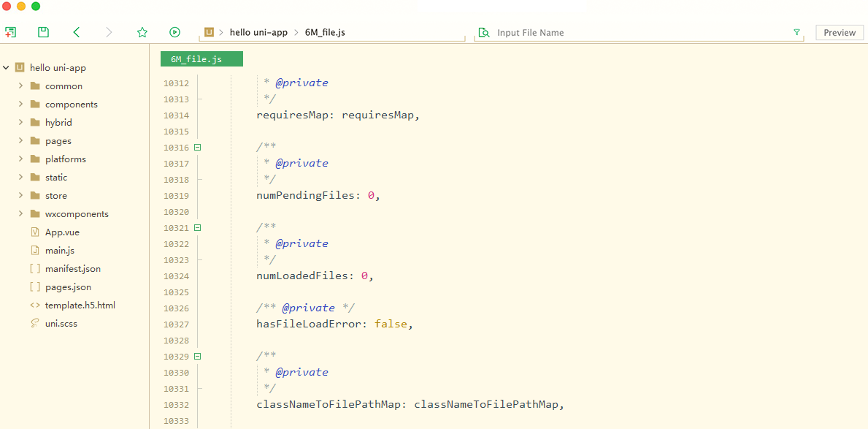This screenshot has width=868, height=429.
Task: Open pages.json in the project tree
Action: click(68, 288)
